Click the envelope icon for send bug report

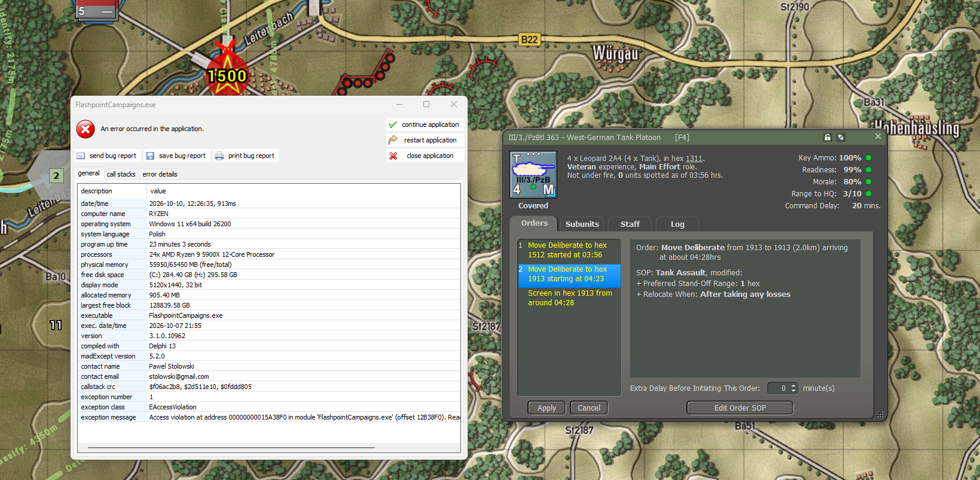click(x=81, y=156)
